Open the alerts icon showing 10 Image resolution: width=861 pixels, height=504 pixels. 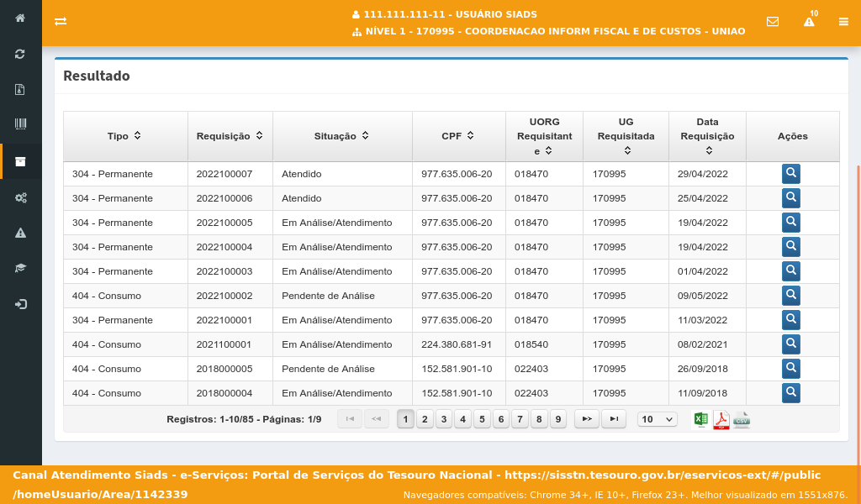(x=810, y=20)
